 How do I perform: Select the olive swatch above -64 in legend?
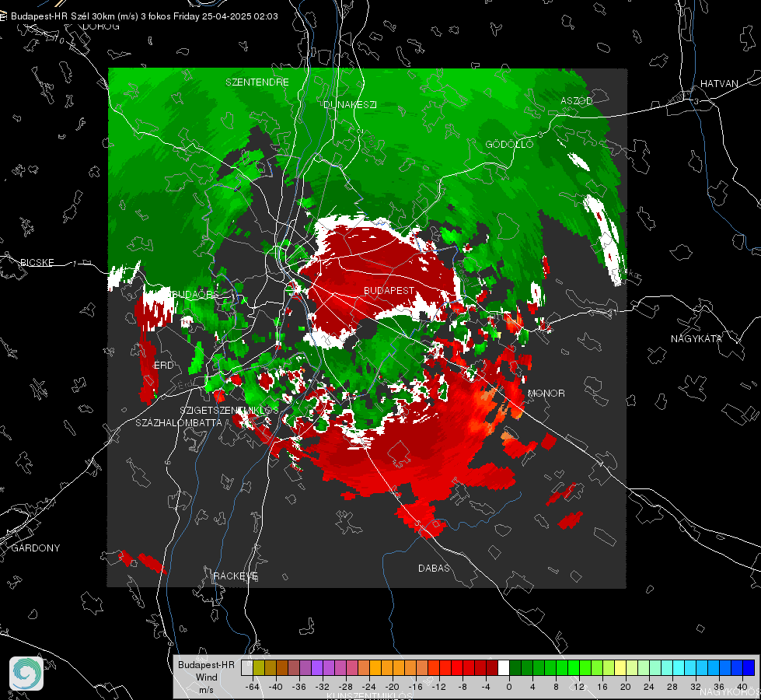click(259, 668)
